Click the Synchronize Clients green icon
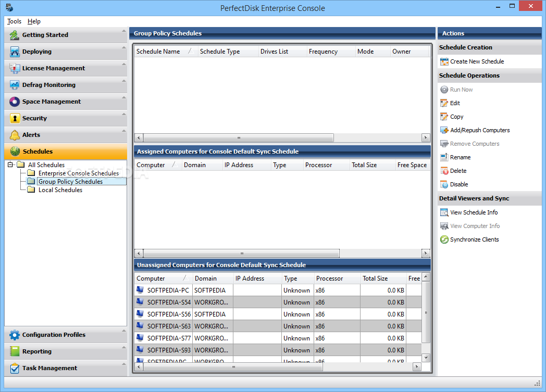The image size is (546, 392). [444, 239]
